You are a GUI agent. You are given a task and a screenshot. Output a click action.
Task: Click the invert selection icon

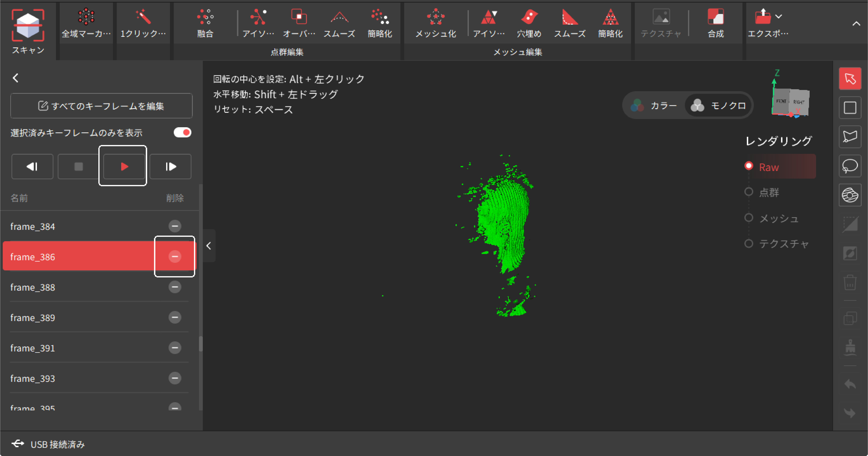click(x=850, y=253)
